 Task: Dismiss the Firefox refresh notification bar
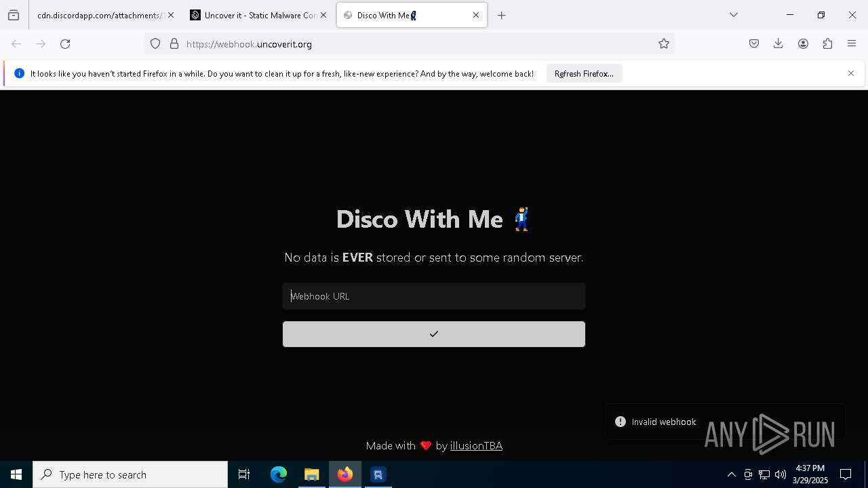point(851,73)
